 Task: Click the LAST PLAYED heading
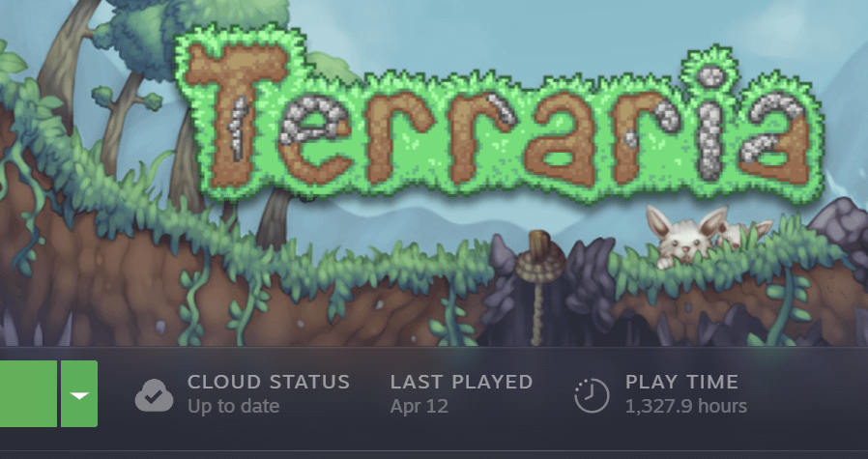coord(461,382)
